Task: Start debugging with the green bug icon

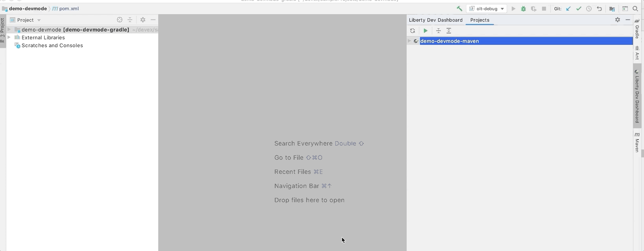Action: click(x=523, y=9)
